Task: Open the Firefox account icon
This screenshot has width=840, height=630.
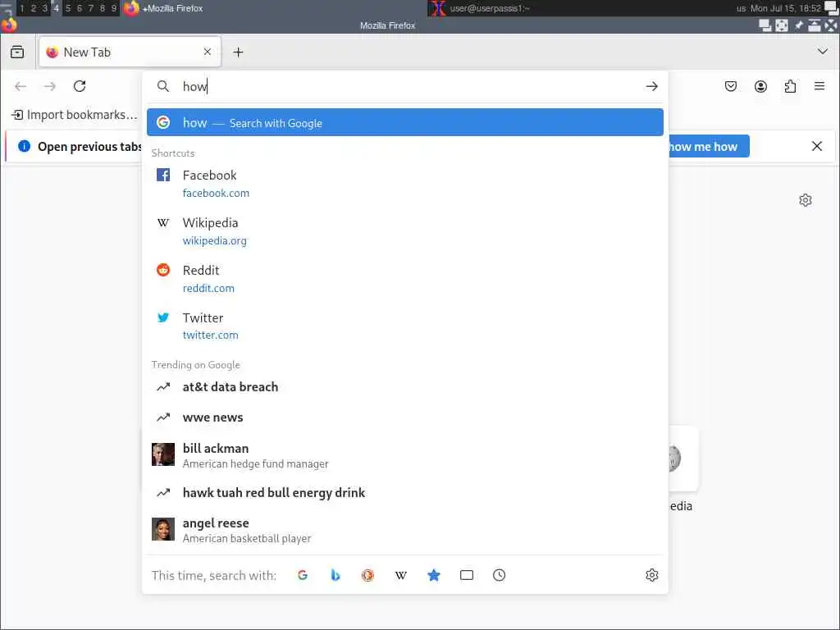Action: click(760, 86)
